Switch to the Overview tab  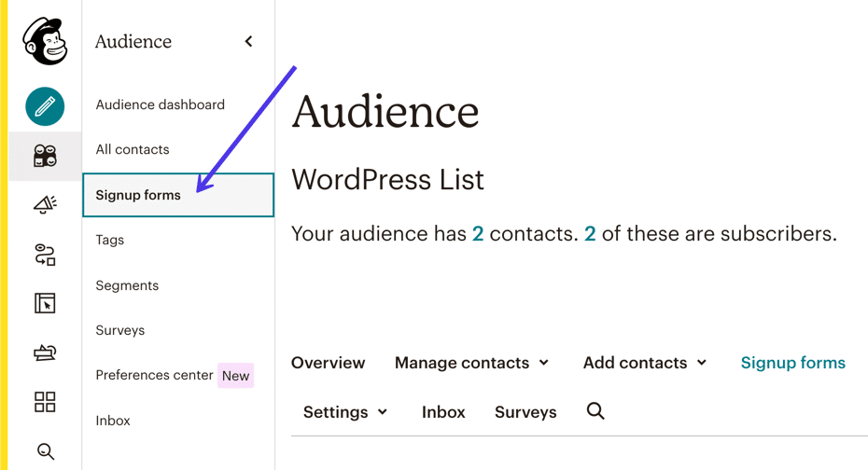coord(328,363)
